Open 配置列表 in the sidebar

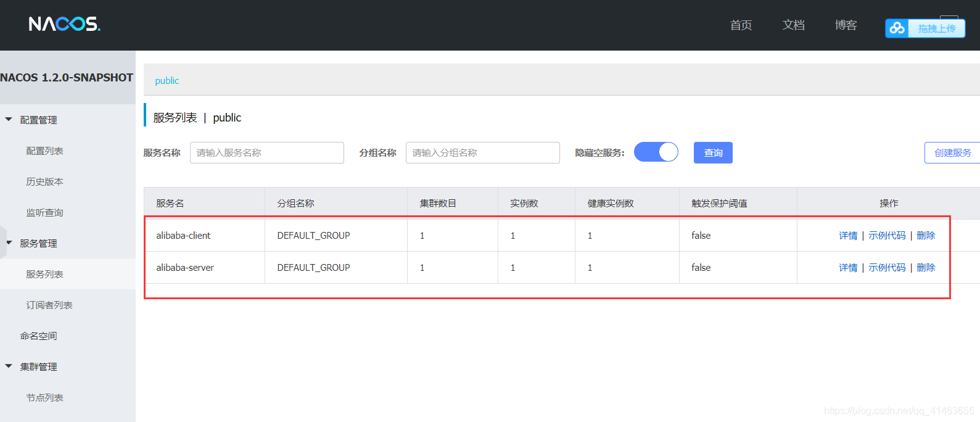point(44,151)
